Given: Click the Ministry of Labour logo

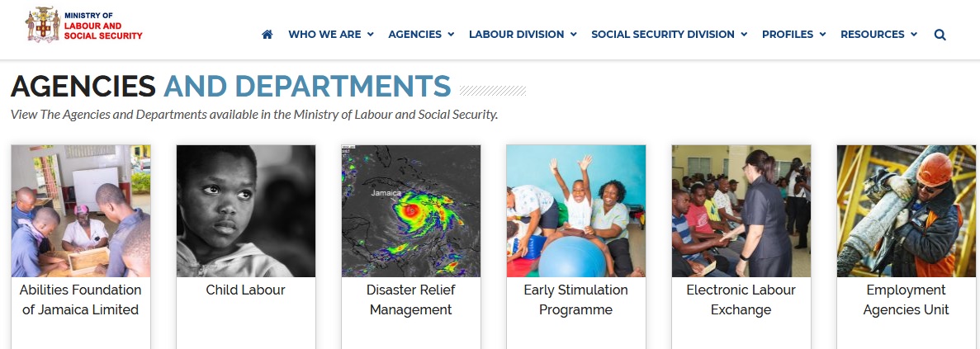Looking at the screenshot, I should coord(84,26).
